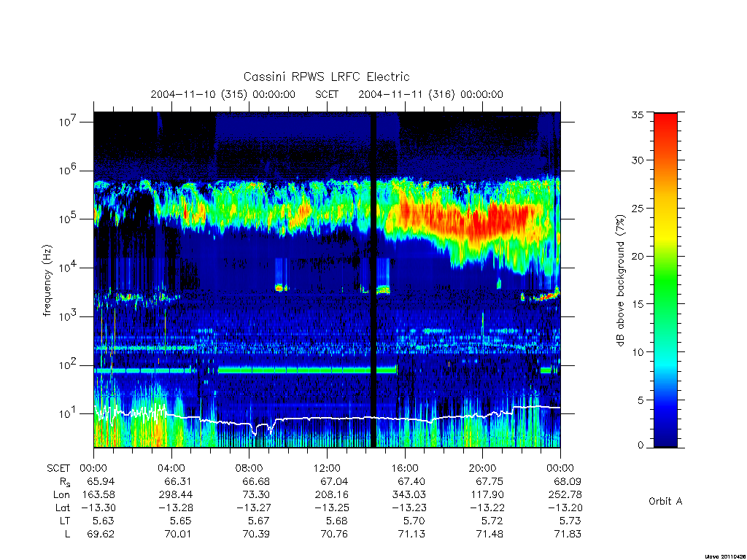Click the SCET '04:00' time tick label
Image resolution: width=747 pixels, height=560 pixels.
[x=171, y=468]
